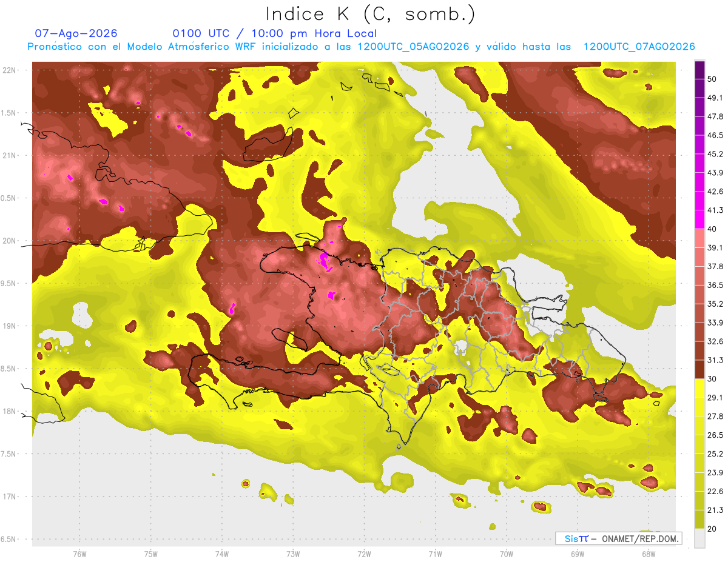Click the legend value "21.3"
Screen dimensions: 728x562
click(x=715, y=510)
